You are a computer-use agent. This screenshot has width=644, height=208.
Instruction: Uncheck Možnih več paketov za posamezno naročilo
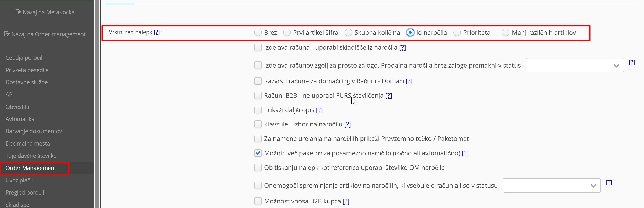click(x=258, y=153)
